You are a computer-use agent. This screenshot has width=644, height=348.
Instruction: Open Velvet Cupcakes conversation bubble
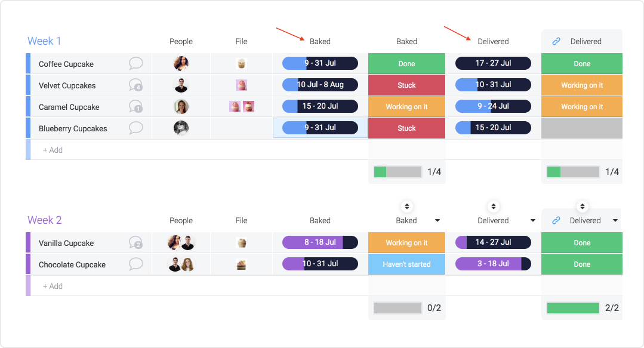pyautogui.click(x=136, y=85)
